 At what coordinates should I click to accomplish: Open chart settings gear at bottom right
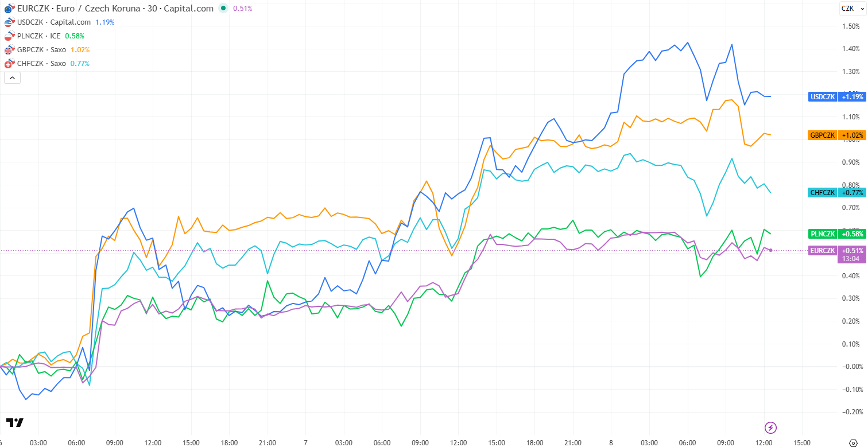click(x=852, y=442)
